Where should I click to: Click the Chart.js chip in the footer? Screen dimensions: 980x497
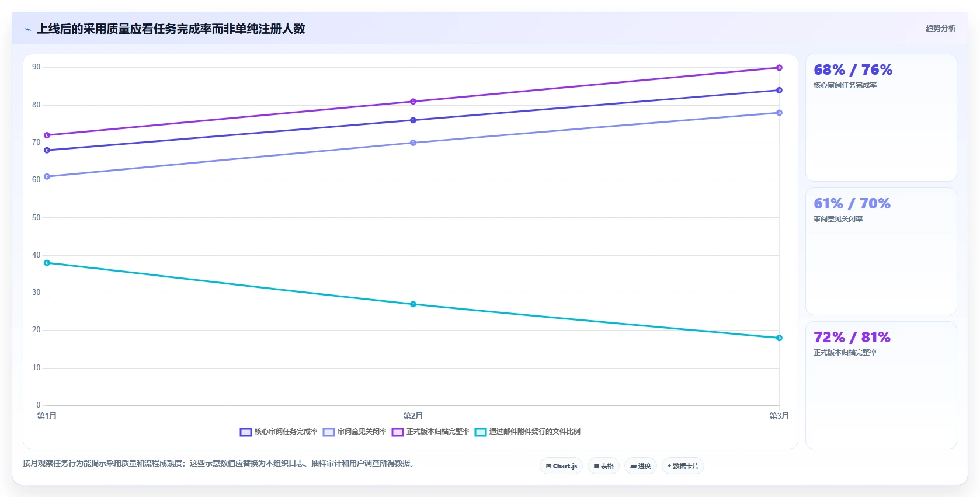(561, 466)
